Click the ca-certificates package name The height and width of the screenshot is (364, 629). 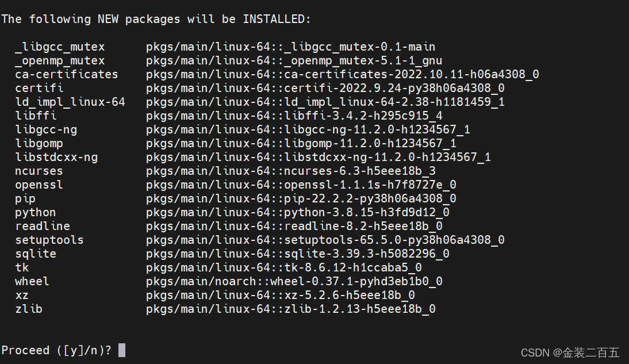point(67,74)
